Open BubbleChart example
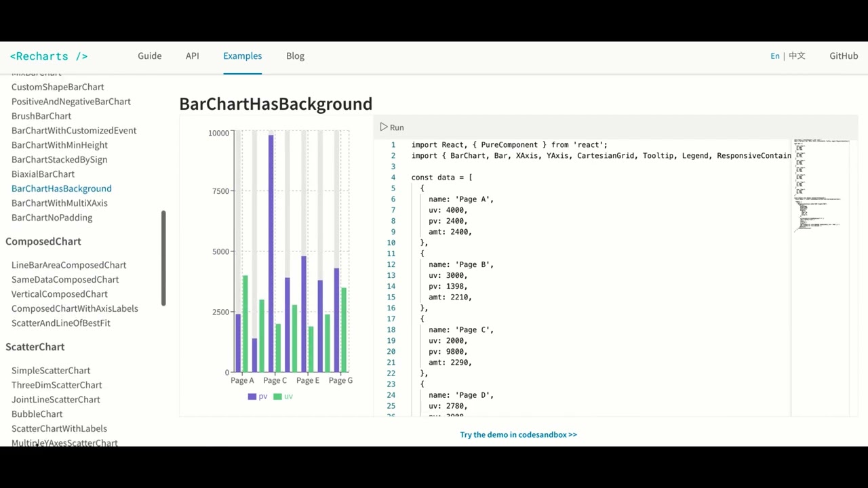 (37, 414)
